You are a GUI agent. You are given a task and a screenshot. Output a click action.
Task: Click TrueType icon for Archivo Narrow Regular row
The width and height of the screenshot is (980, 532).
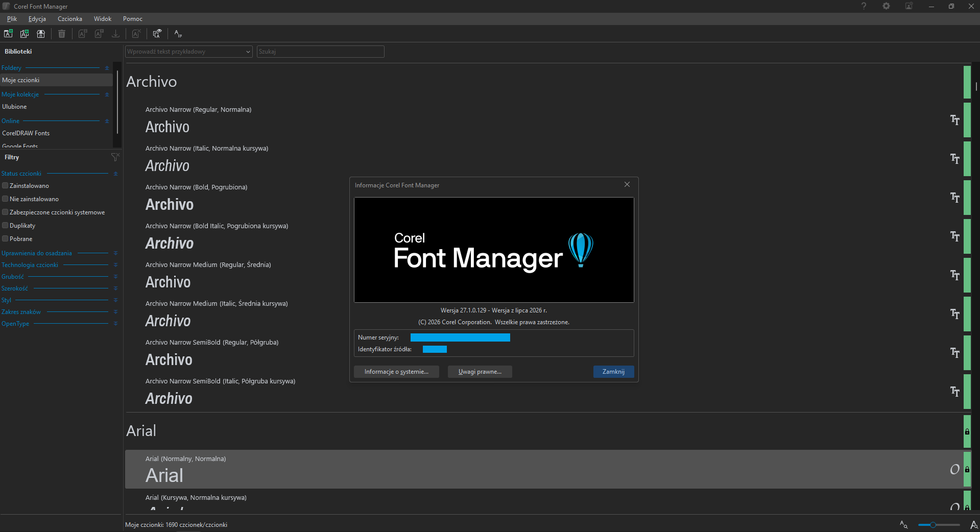pyautogui.click(x=954, y=120)
